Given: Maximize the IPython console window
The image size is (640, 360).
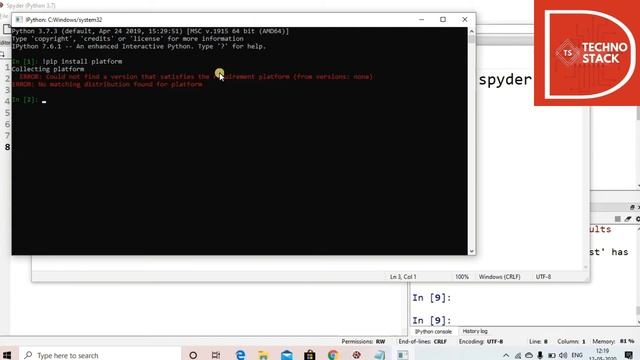Looking at the screenshot, I should [443, 20].
